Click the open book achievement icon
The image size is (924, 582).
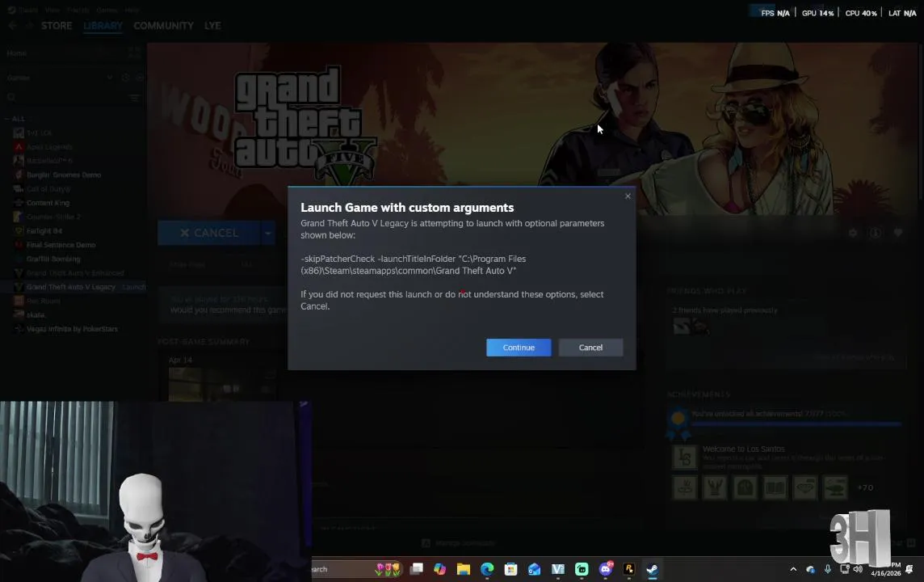click(x=775, y=487)
